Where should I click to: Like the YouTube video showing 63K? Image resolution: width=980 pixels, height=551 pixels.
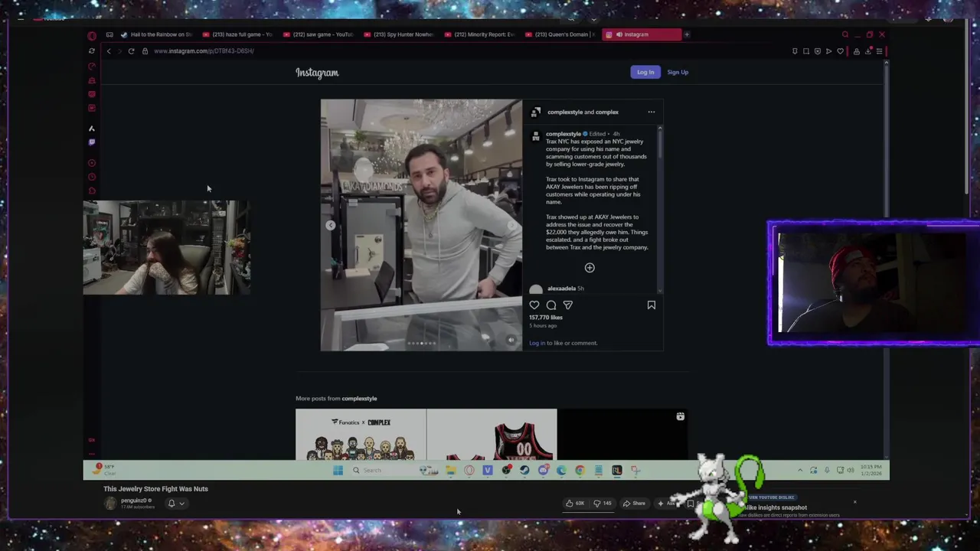click(x=575, y=504)
